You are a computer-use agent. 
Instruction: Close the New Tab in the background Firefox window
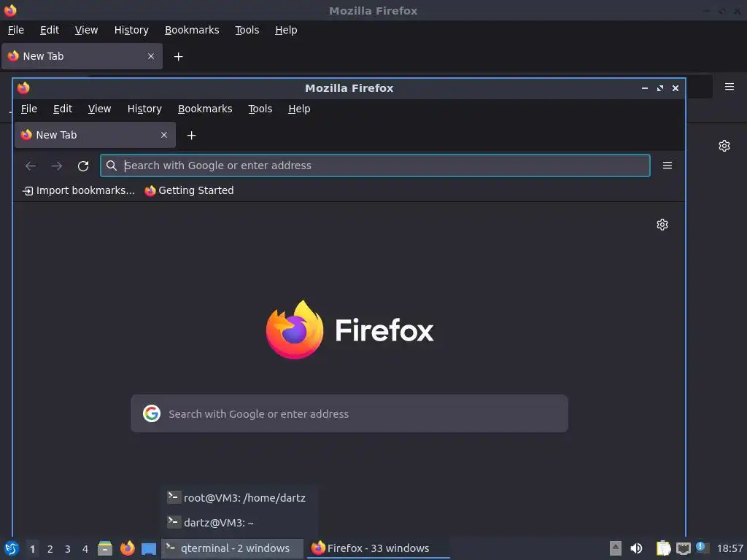[150, 56]
